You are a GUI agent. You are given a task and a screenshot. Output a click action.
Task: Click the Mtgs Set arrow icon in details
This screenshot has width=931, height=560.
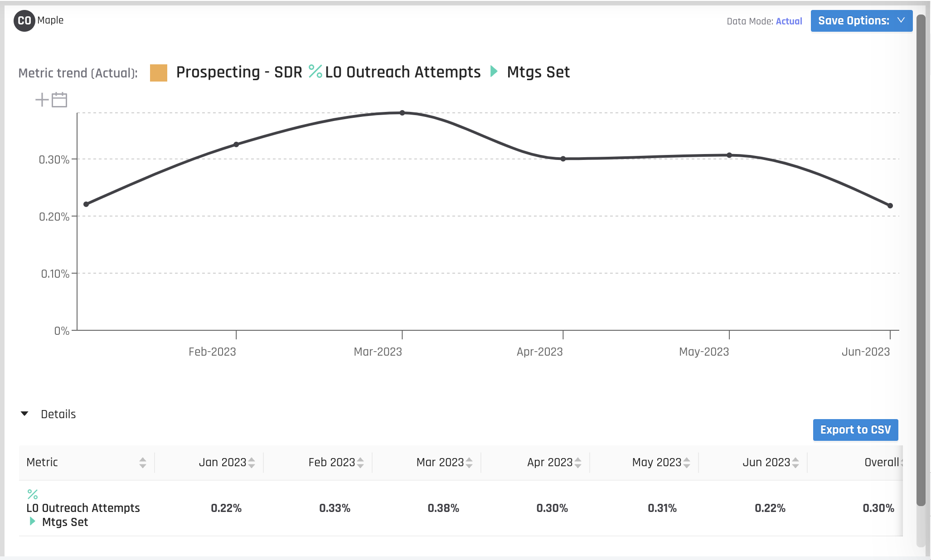click(33, 522)
